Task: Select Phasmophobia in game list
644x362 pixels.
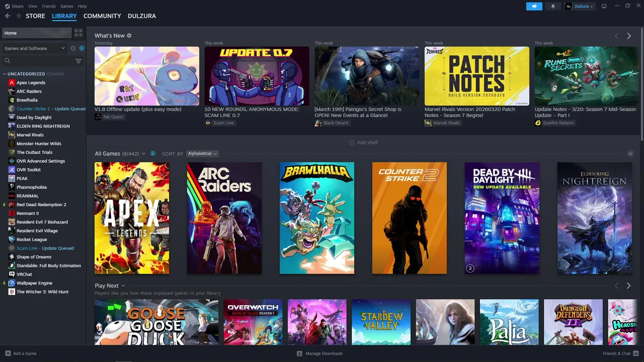Action: [x=32, y=187]
